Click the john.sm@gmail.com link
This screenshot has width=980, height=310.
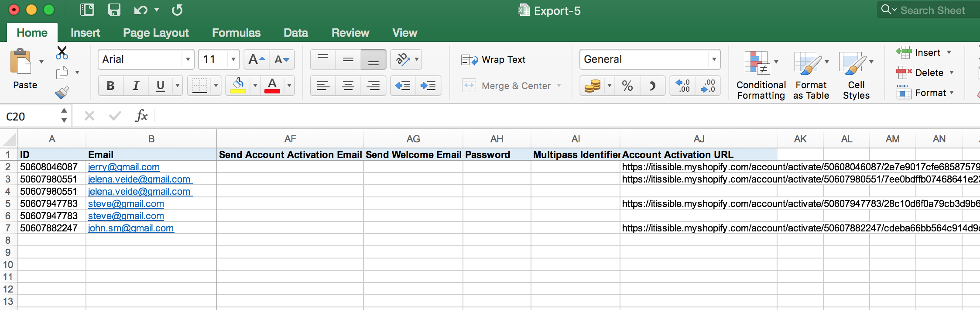131,228
